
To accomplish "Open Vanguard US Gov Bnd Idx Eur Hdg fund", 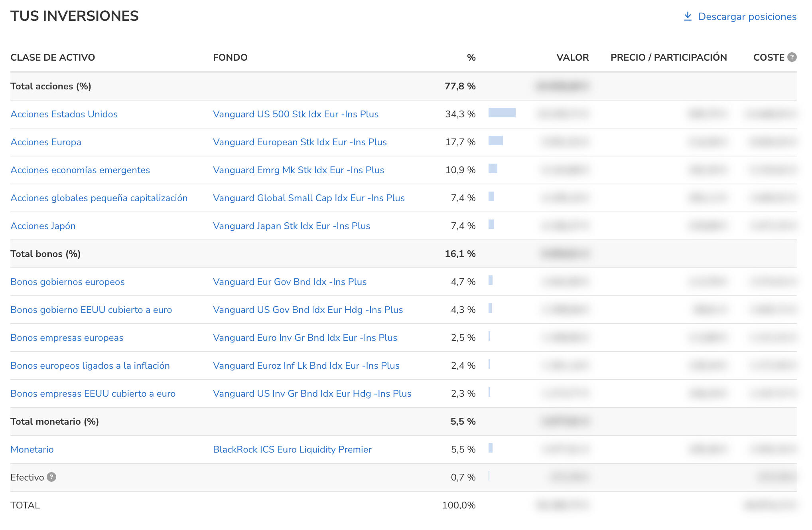I will [308, 310].
